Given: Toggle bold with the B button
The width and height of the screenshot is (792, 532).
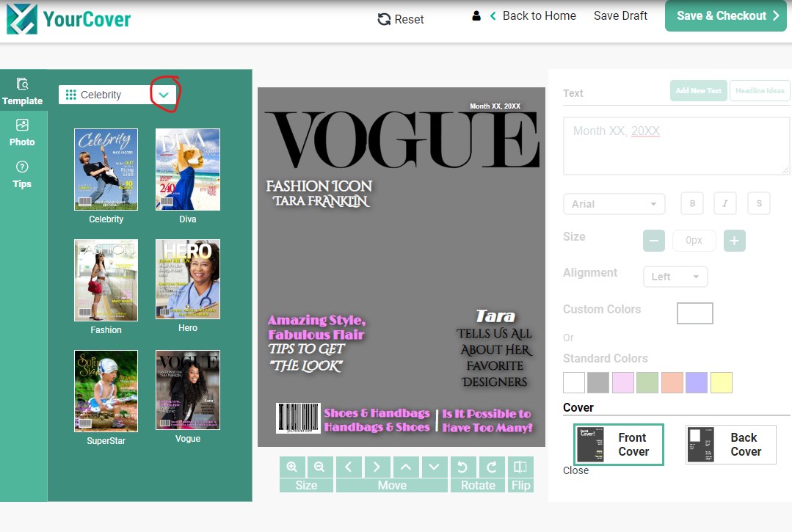Looking at the screenshot, I should coord(692,203).
